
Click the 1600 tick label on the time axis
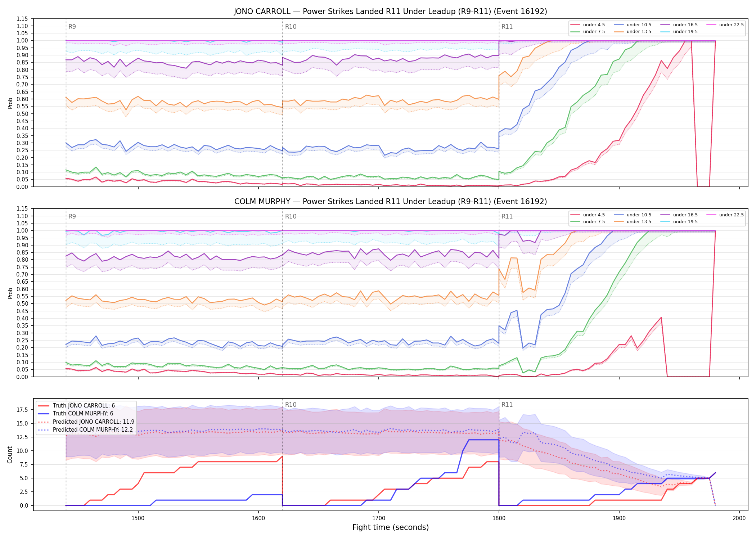(x=258, y=518)
